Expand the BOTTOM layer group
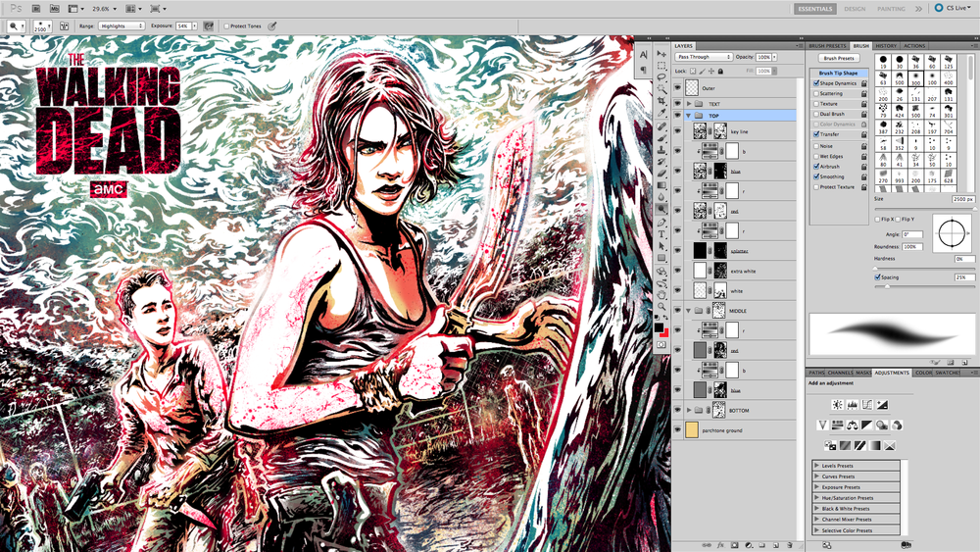This screenshot has height=552, width=980. (x=689, y=410)
